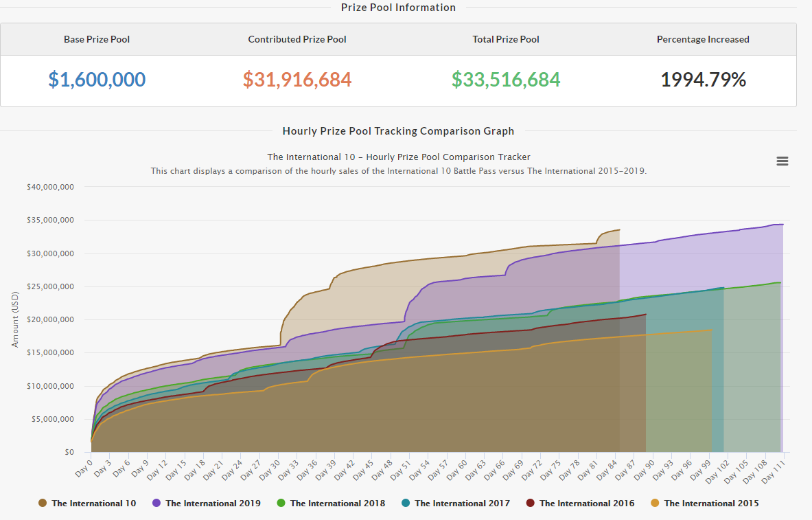This screenshot has width=812, height=520.
Task: Click the Day 111 x-axis label
Action: click(x=773, y=471)
